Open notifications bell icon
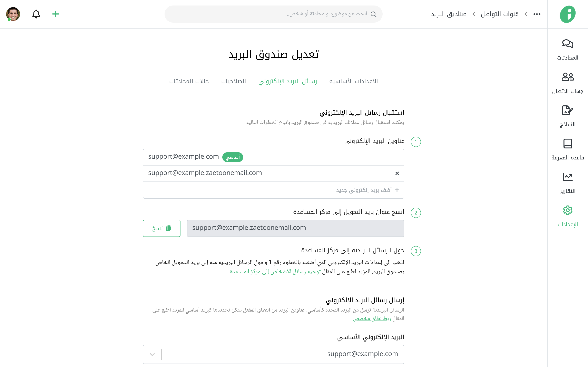Screen dimensions: 588x367 point(36,14)
